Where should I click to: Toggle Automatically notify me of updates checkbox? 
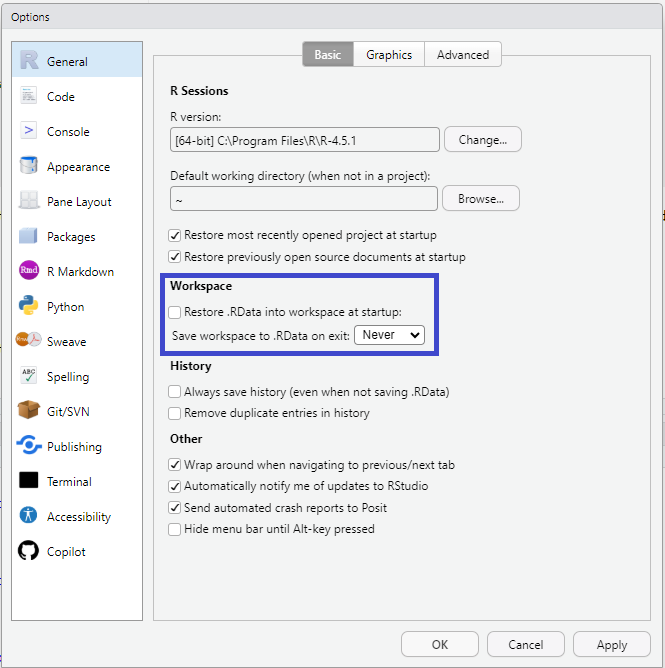tap(175, 486)
